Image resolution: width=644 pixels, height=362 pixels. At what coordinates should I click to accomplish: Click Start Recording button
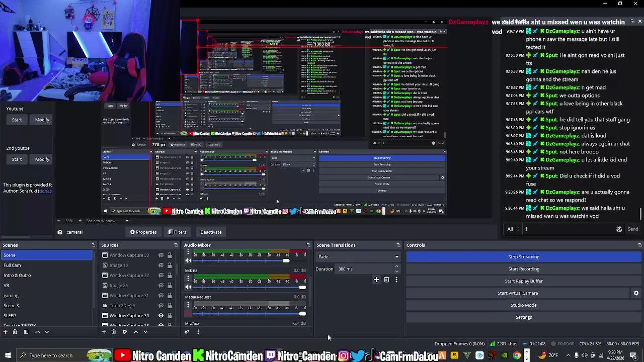tap(524, 269)
